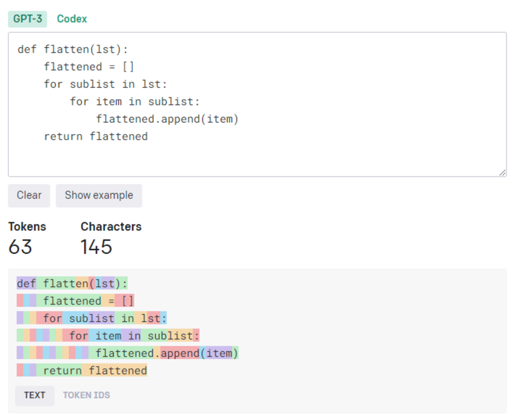Select the Codex tab
The height and width of the screenshot is (420, 517).
click(x=72, y=19)
